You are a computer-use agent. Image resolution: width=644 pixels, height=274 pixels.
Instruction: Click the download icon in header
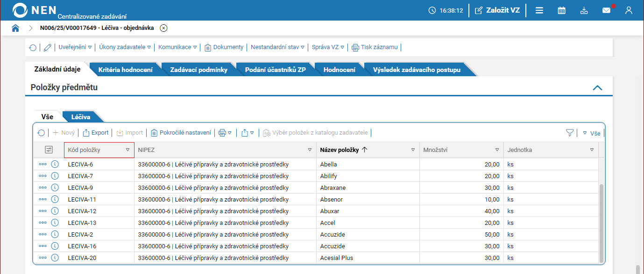[584, 10]
